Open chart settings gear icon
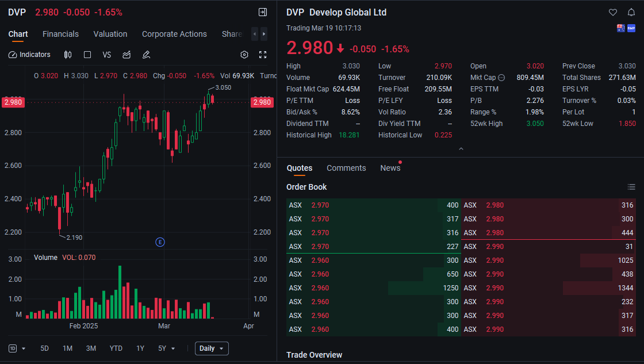The height and width of the screenshot is (364, 644). point(244,55)
